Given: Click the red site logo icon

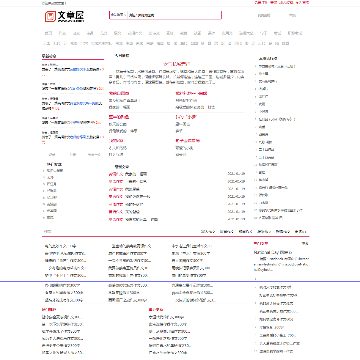Looking at the screenshot, I should click(50, 16).
